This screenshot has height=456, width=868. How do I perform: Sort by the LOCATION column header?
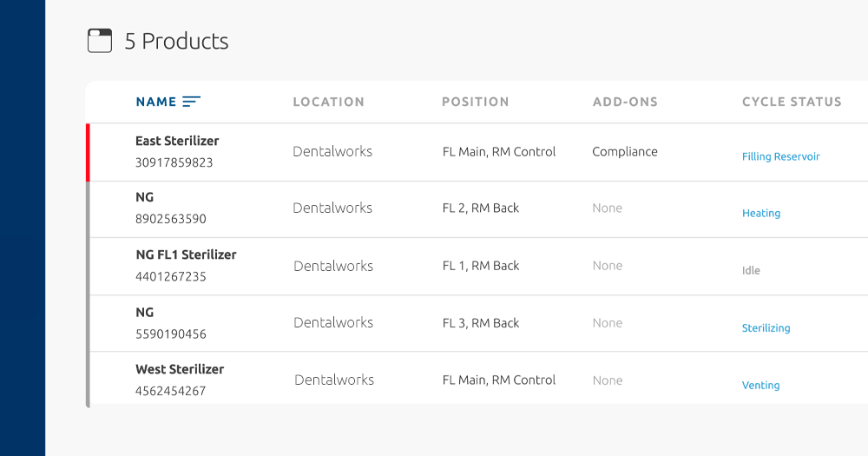tap(329, 102)
